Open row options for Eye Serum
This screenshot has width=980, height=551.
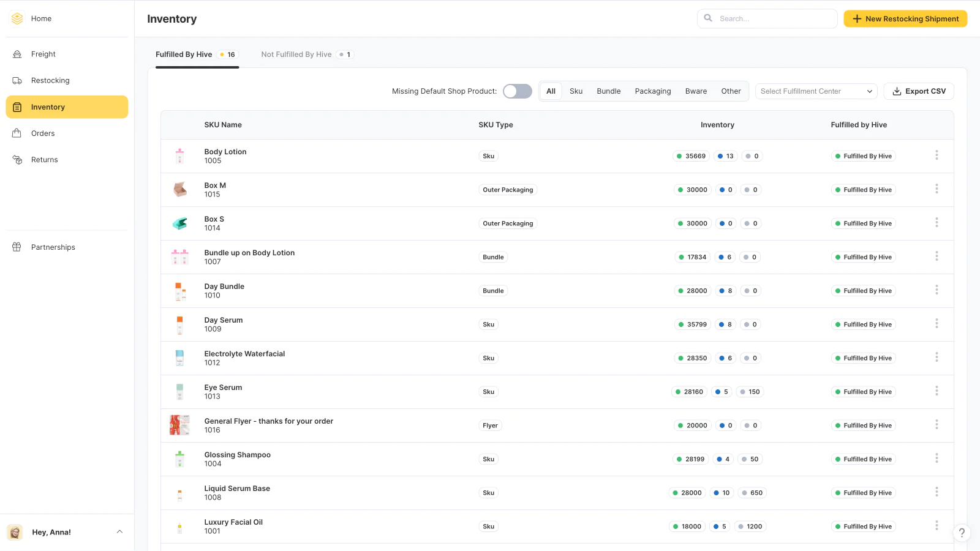click(x=937, y=391)
